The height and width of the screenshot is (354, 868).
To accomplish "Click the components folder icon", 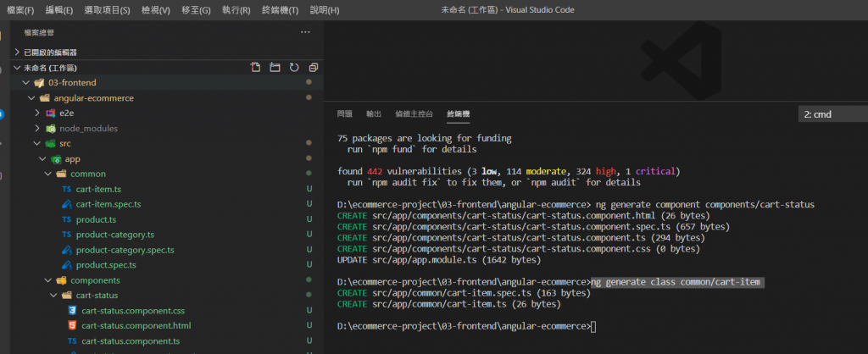I will [61, 279].
